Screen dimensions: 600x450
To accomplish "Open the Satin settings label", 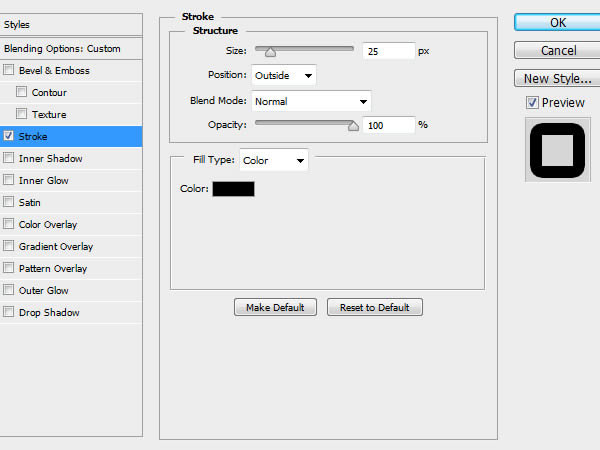I will 29,202.
